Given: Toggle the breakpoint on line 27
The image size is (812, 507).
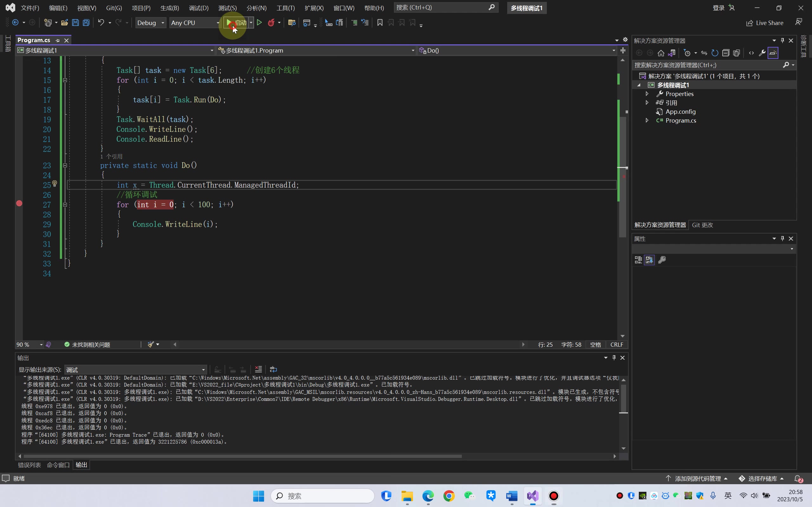Looking at the screenshot, I should [x=19, y=203].
